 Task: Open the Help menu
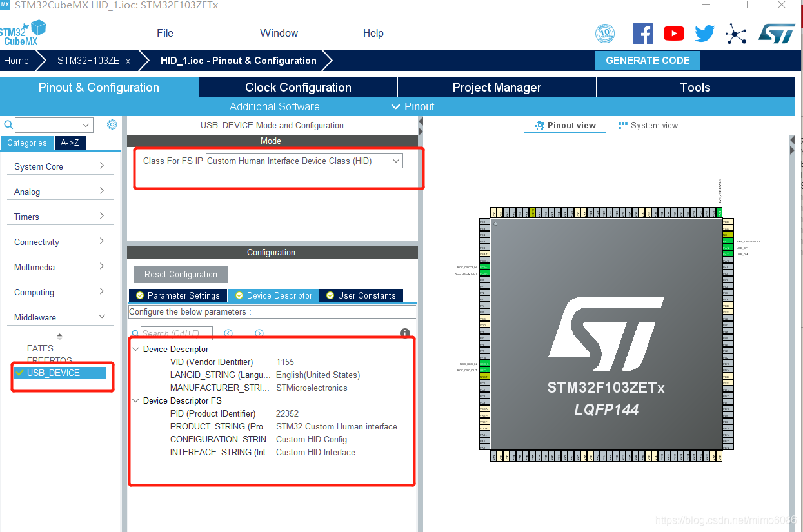tap(373, 34)
